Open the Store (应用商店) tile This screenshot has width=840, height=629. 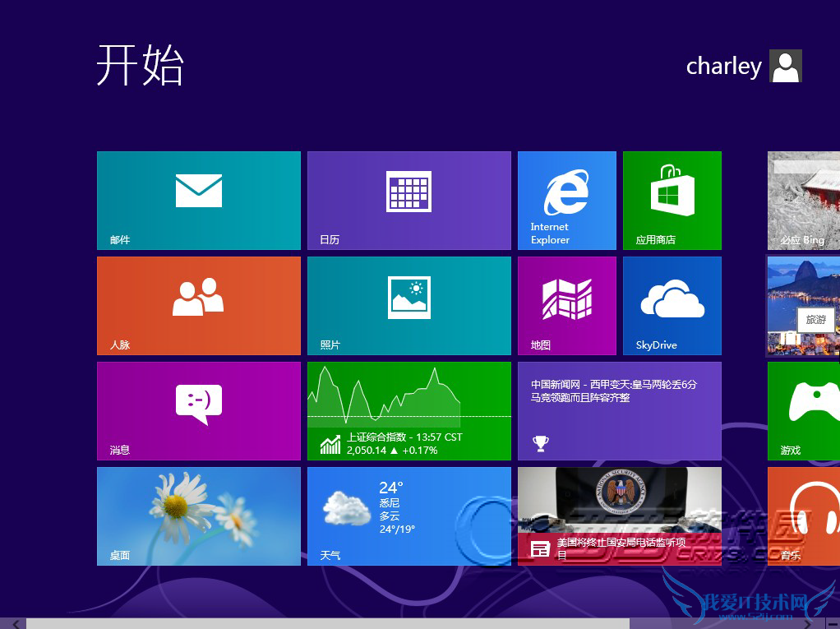pyautogui.click(x=672, y=201)
